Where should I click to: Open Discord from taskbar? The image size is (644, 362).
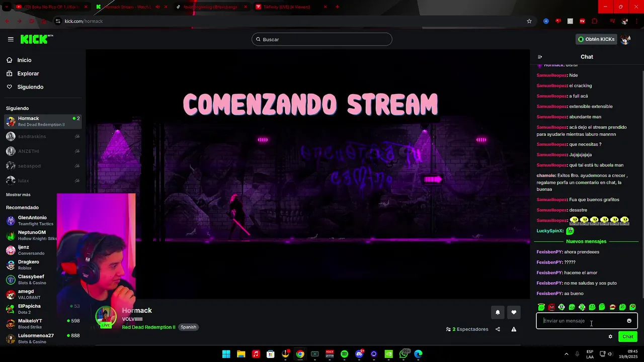coord(359,354)
